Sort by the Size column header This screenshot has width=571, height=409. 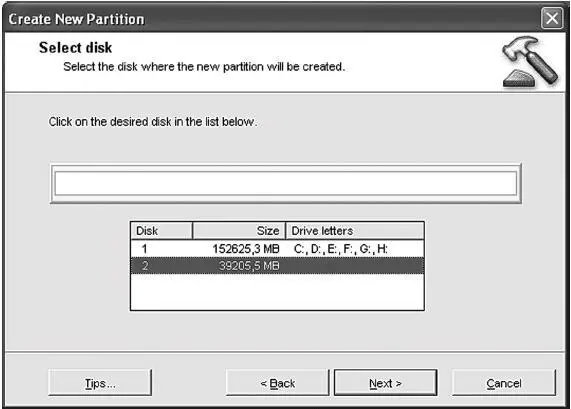239,231
